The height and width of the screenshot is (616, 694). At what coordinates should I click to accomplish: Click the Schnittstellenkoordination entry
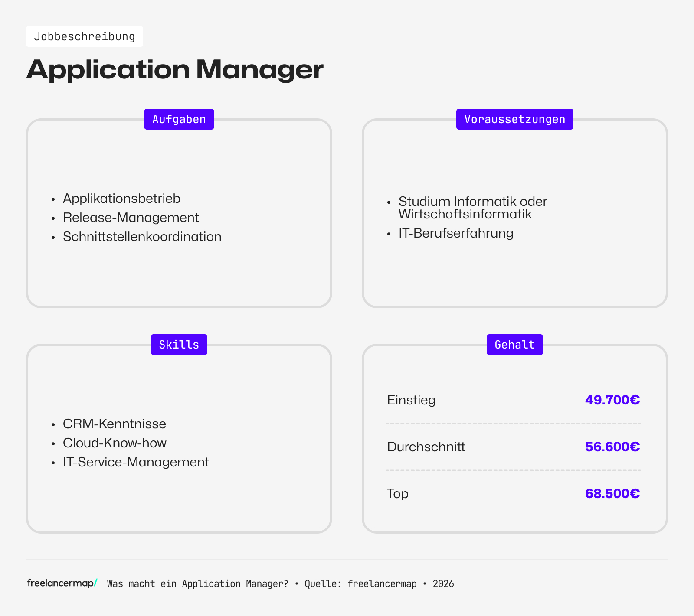[x=142, y=237]
